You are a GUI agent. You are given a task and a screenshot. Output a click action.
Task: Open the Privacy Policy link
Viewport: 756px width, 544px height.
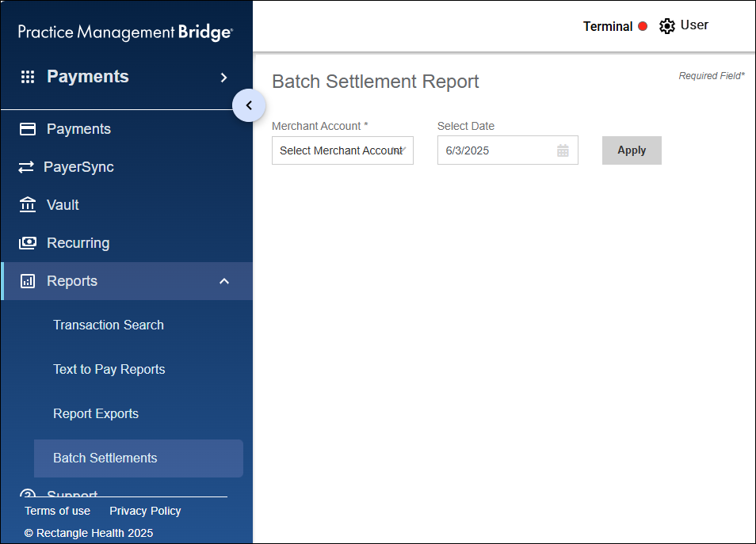point(145,511)
